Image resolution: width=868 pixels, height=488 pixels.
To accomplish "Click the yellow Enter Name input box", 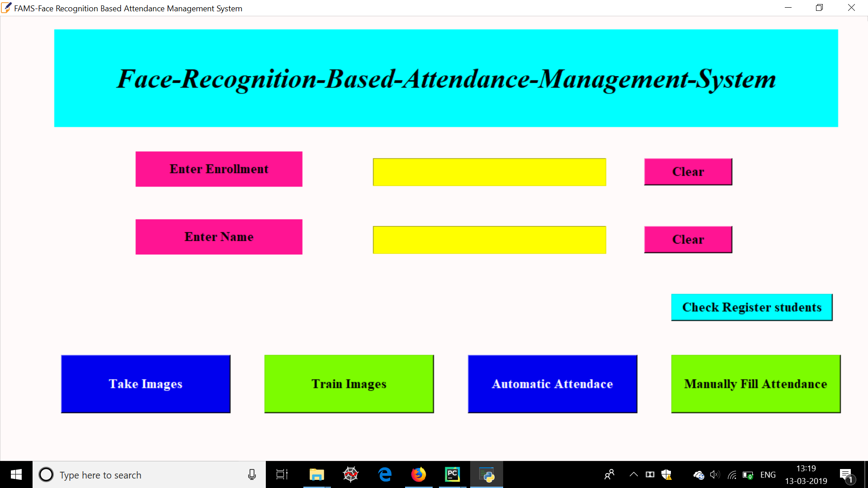I will pyautogui.click(x=489, y=240).
